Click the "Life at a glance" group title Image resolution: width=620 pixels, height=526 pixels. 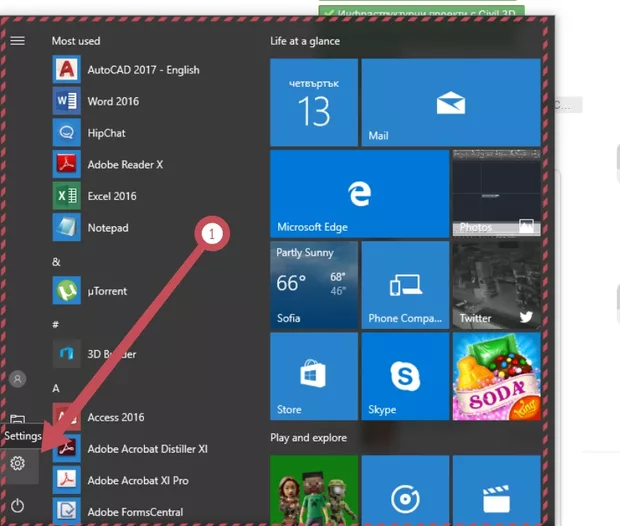click(x=305, y=41)
